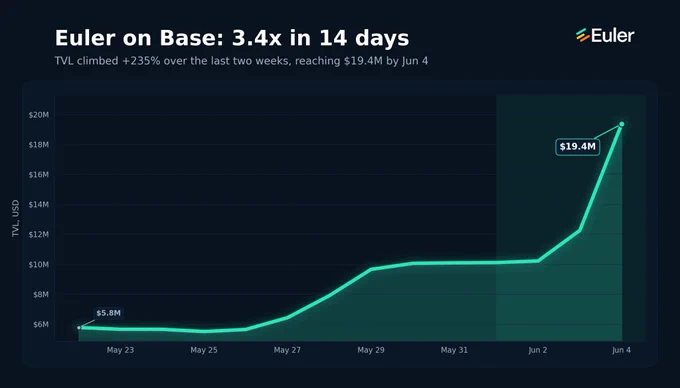Click the $18M y-axis label
The image size is (680, 388).
[x=39, y=145]
